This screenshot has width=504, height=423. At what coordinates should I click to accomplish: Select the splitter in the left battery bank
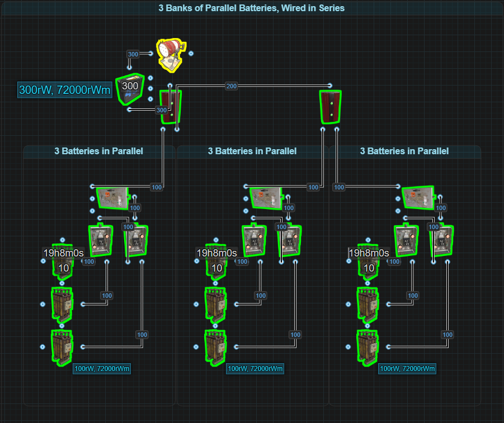tap(112, 198)
